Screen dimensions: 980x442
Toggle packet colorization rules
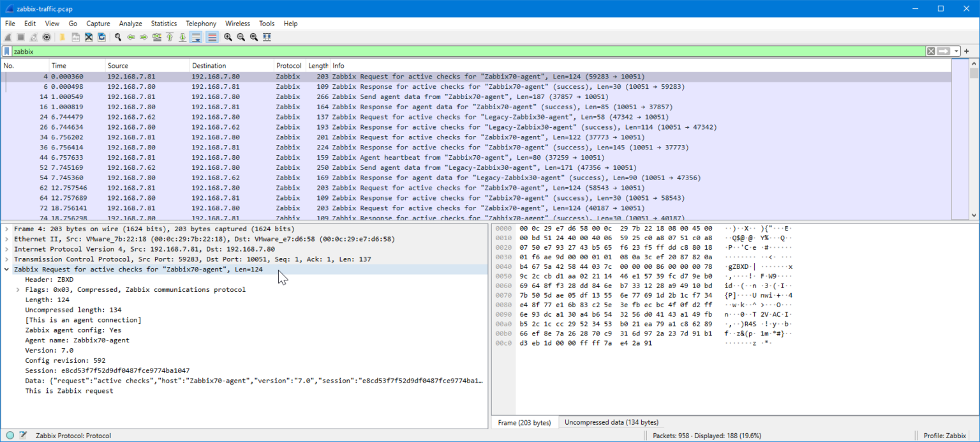click(x=212, y=37)
